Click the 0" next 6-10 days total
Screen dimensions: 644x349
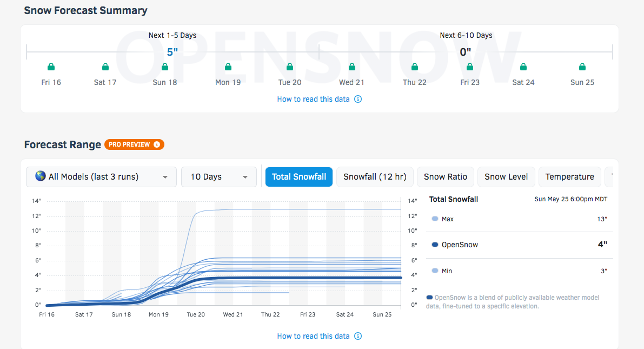pos(466,52)
